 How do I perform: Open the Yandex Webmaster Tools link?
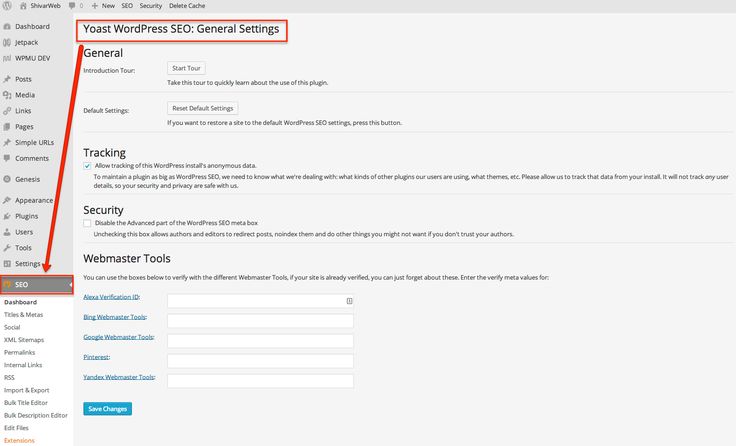tap(119, 377)
